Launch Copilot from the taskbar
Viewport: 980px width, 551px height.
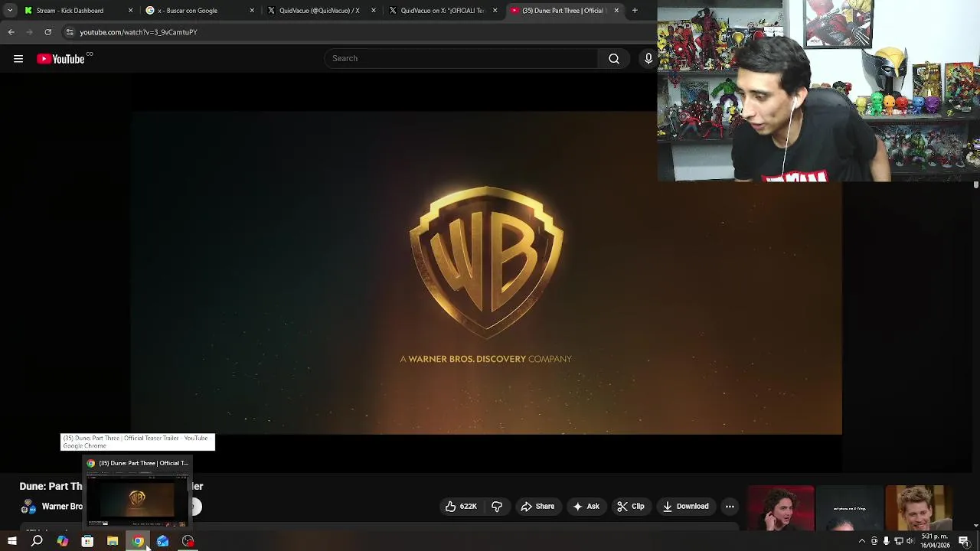62,542
